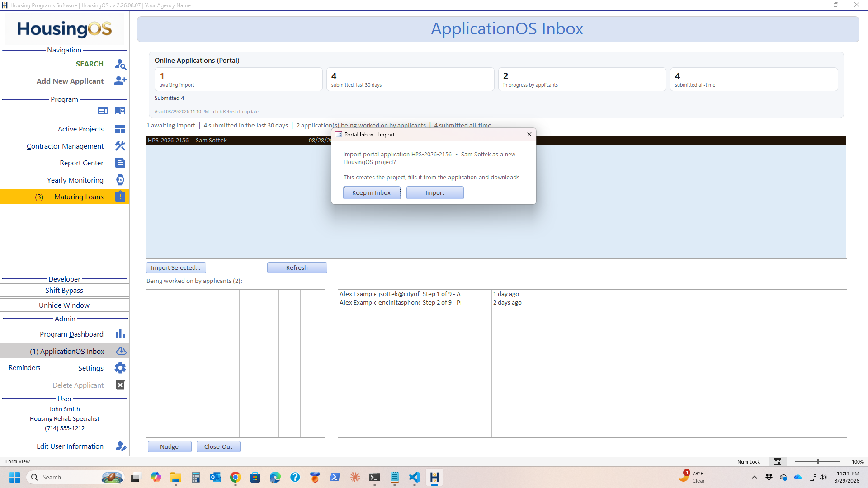The image size is (868, 488).
Task: Click the Nudge button
Action: click(x=170, y=447)
